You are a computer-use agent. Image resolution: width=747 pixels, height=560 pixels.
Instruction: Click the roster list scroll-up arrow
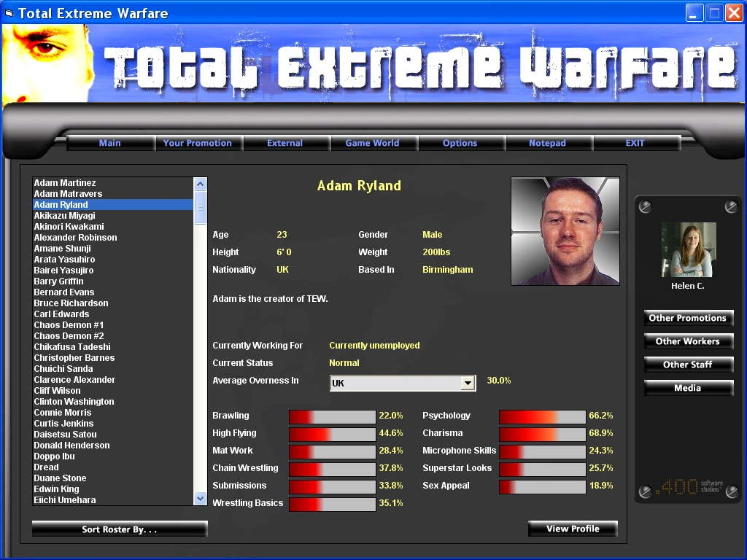click(x=200, y=184)
